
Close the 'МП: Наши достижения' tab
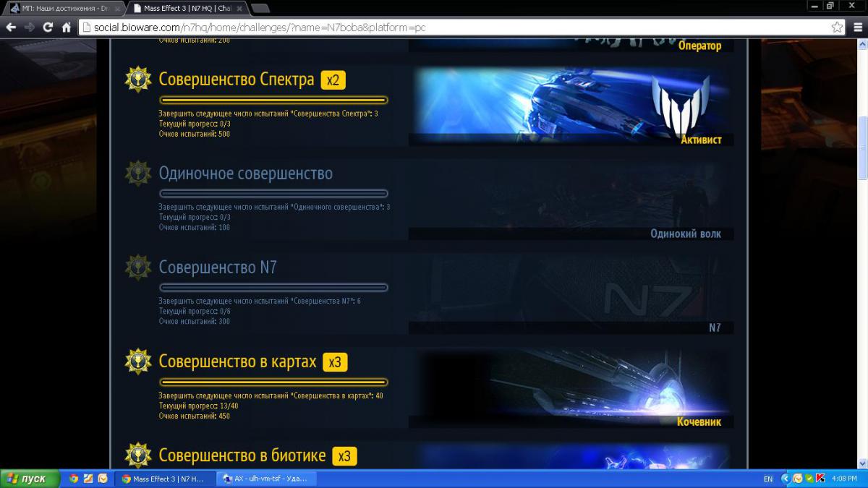[117, 9]
